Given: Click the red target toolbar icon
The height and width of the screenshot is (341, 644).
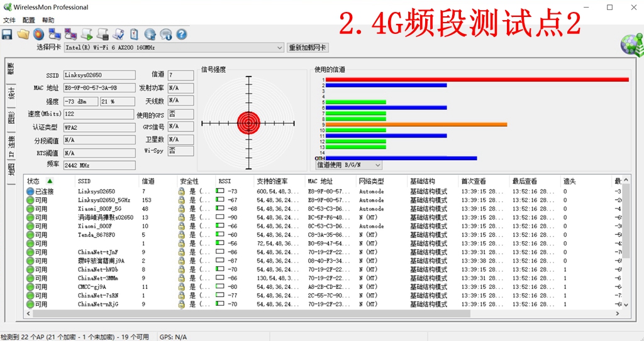Looking at the screenshot, I should coord(38,35).
